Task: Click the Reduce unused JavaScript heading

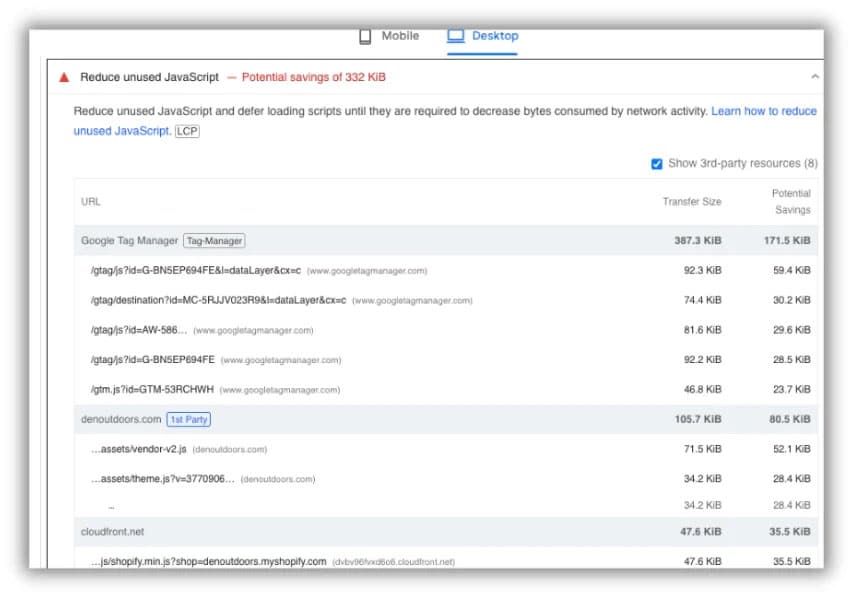Action: point(149,78)
